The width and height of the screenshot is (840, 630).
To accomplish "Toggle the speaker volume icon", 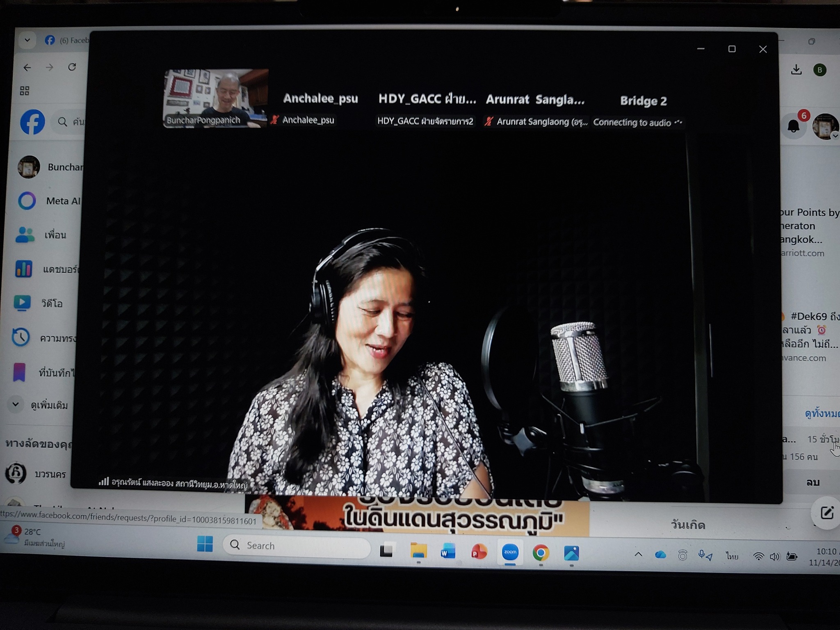I will pos(774,557).
